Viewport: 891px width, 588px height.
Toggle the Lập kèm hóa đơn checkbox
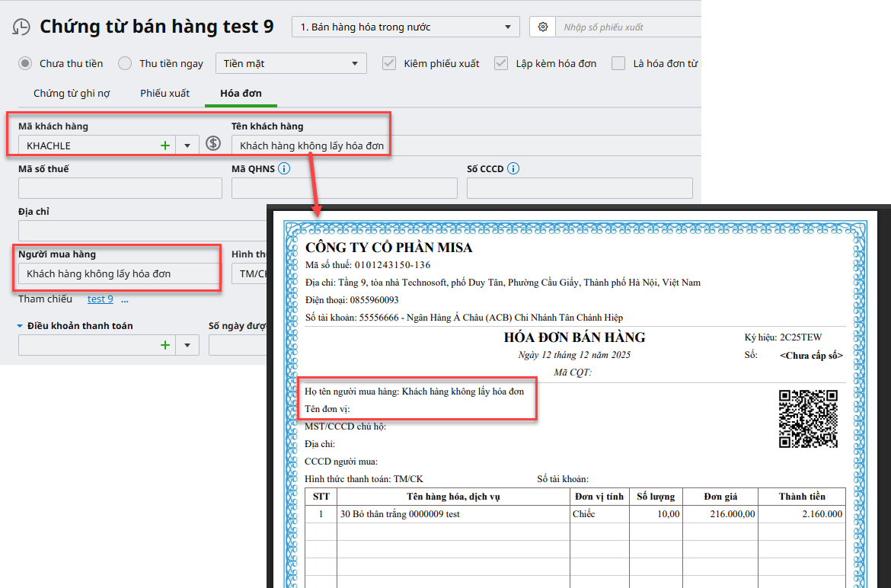tap(500, 63)
